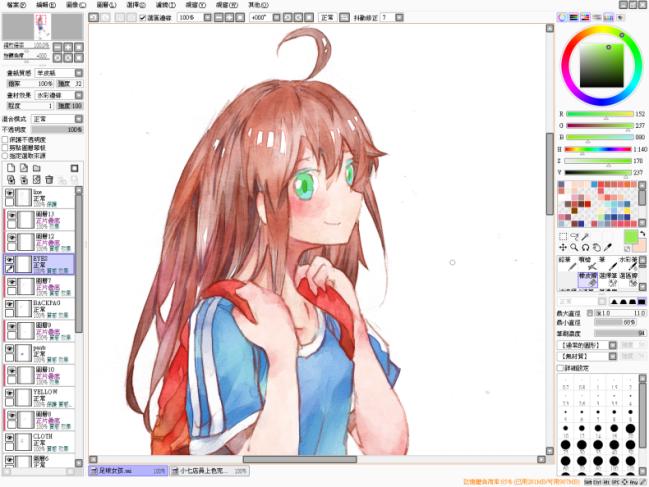The width and height of the screenshot is (649, 487).
Task: Adjust the layer opacity slider
Action: coord(57,130)
